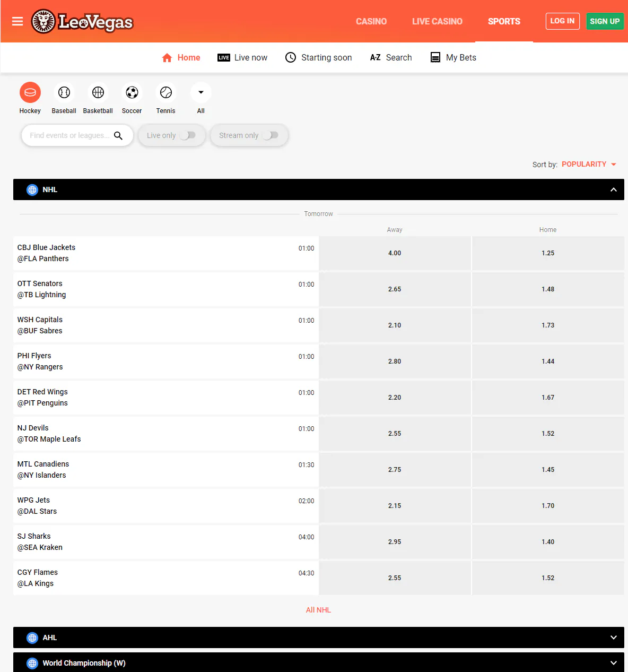
Task: Select PIT Penguins home odds 1.67
Action: (x=548, y=398)
